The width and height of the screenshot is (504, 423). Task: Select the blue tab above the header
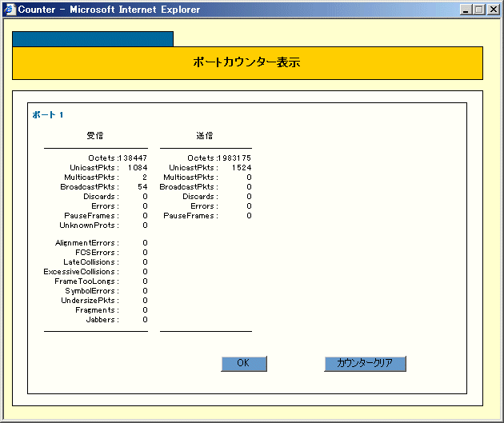(x=93, y=39)
